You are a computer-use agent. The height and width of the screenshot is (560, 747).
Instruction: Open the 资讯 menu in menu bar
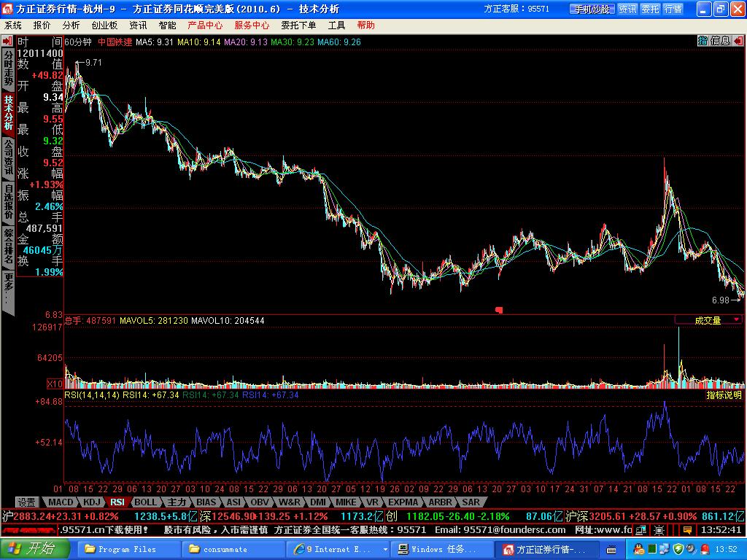tap(138, 26)
